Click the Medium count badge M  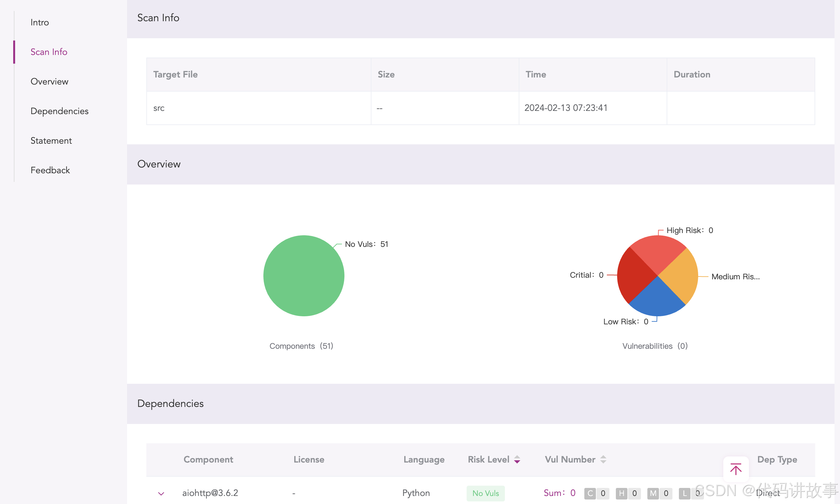(653, 493)
